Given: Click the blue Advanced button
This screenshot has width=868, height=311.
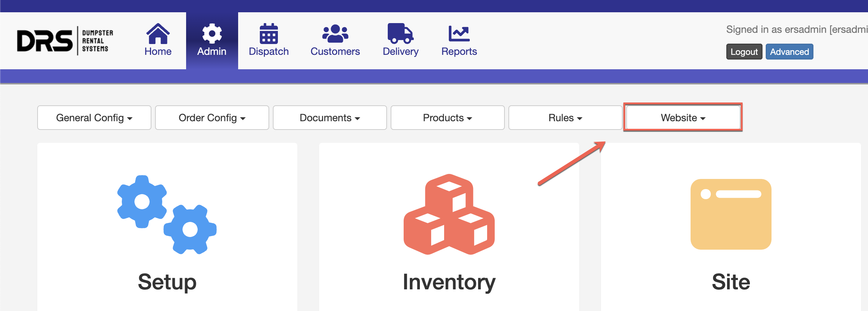Looking at the screenshot, I should click(x=789, y=52).
